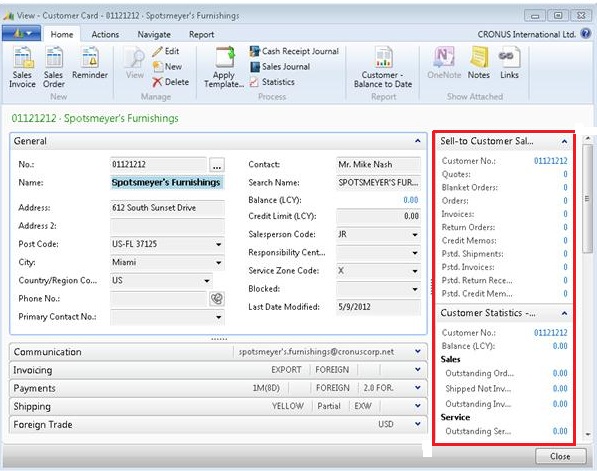
Task: Click the Balance (LCY) value link
Action: [x=410, y=200]
